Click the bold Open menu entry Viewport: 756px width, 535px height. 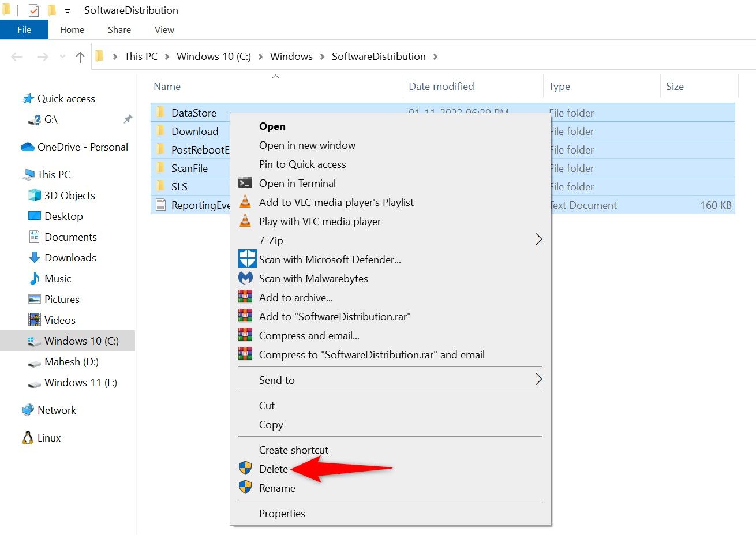pos(272,126)
